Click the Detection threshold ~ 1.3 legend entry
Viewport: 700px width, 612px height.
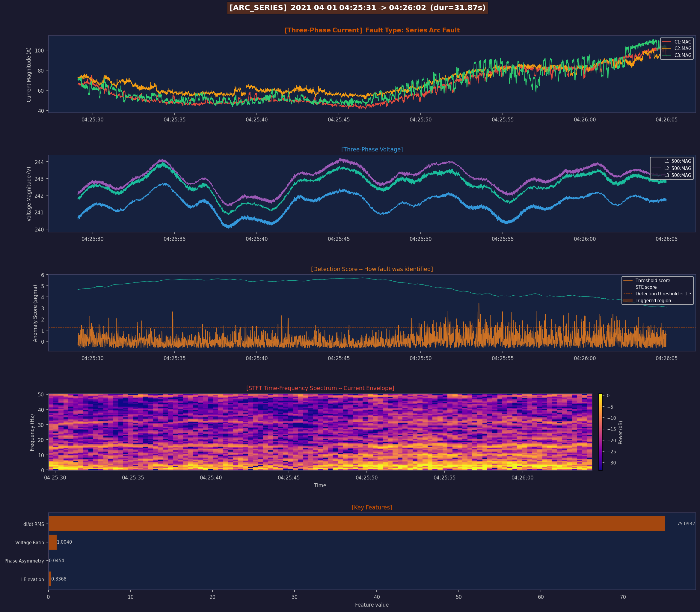coord(663,294)
